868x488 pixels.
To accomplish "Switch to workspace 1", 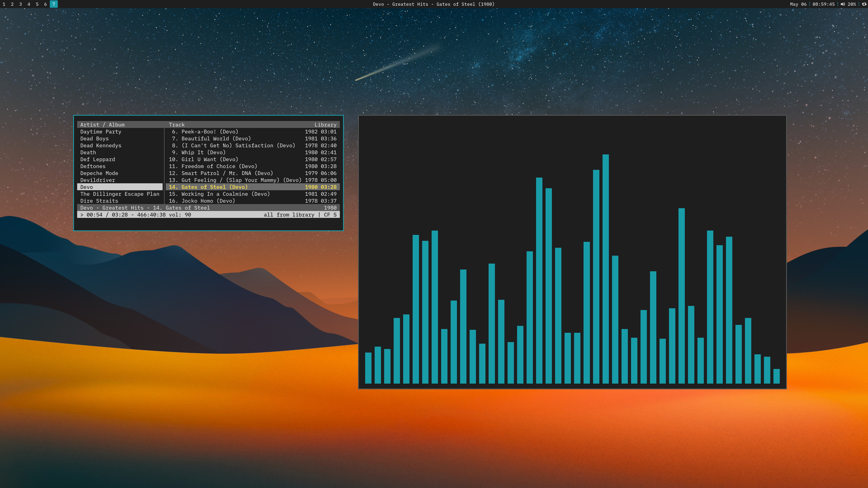I will pos(4,4).
